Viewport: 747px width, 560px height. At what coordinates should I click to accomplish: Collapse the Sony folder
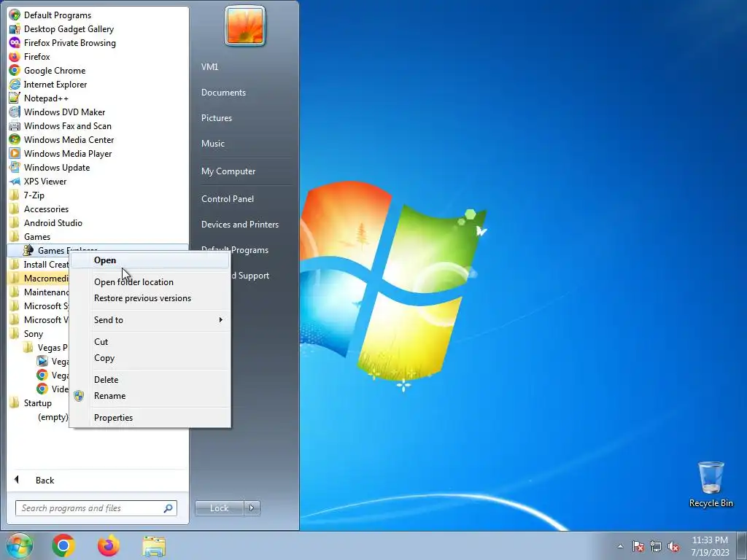tap(27, 334)
